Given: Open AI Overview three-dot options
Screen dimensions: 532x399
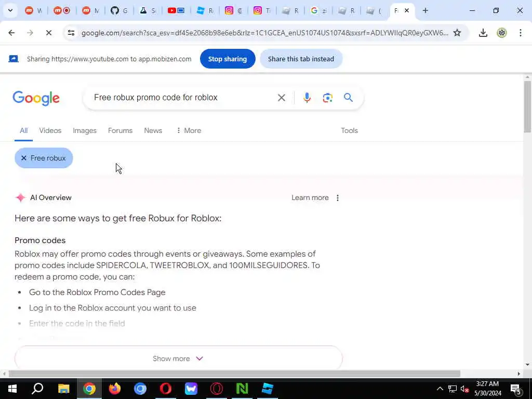Looking at the screenshot, I should click(337, 198).
